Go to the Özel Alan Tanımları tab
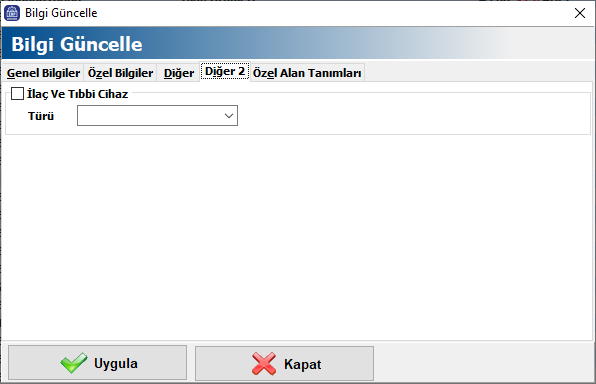Screen dimensions: 596x384 (x=307, y=73)
